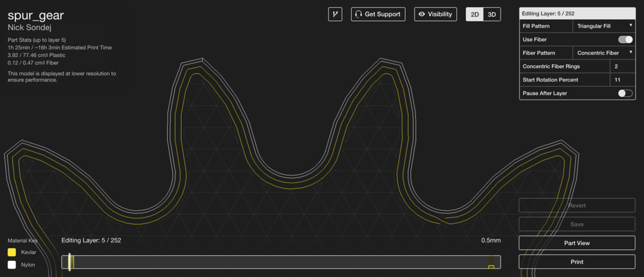Open the Fill Pattern dropdown
Screen dimensions: 644x277
tap(603, 26)
